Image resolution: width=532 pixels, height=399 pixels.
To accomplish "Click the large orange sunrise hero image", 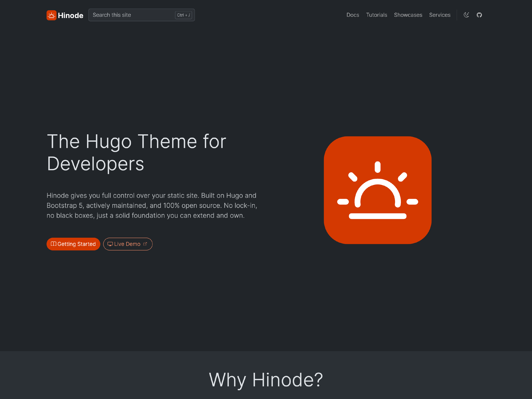I will point(377,190).
